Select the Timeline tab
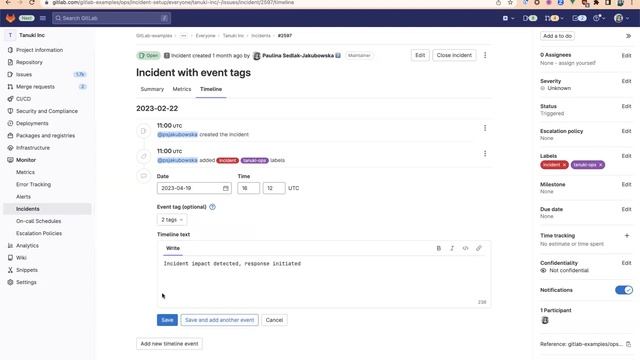This screenshot has height=360, width=640. [211, 89]
